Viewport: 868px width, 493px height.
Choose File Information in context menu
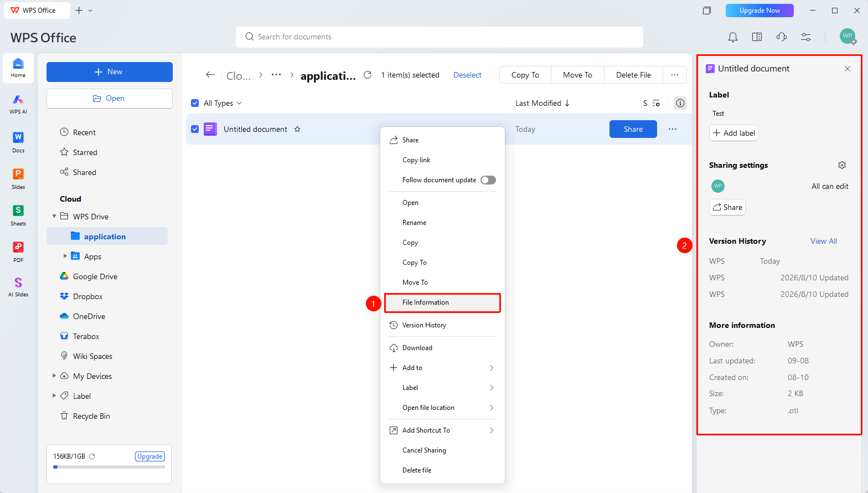(x=442, y=302)
